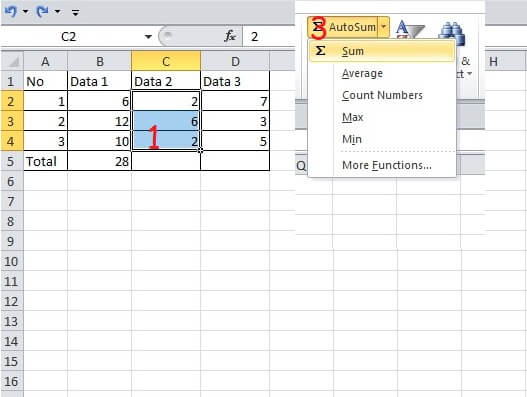Select row 16 header
Screen dimensions: 527x397
12,381
